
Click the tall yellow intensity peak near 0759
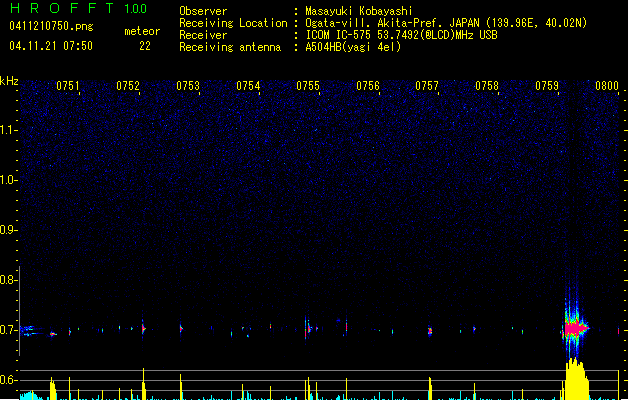576,379
